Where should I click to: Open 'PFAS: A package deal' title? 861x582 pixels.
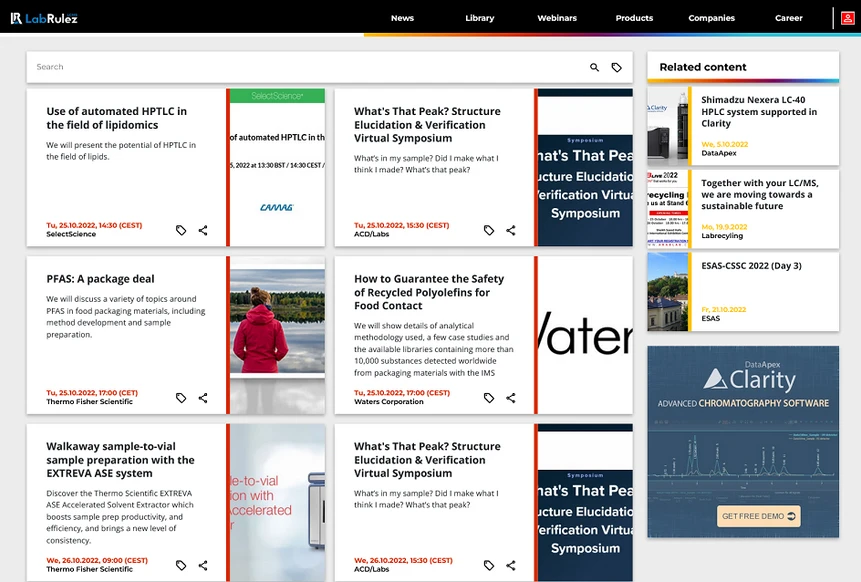(x=100, y=279)
